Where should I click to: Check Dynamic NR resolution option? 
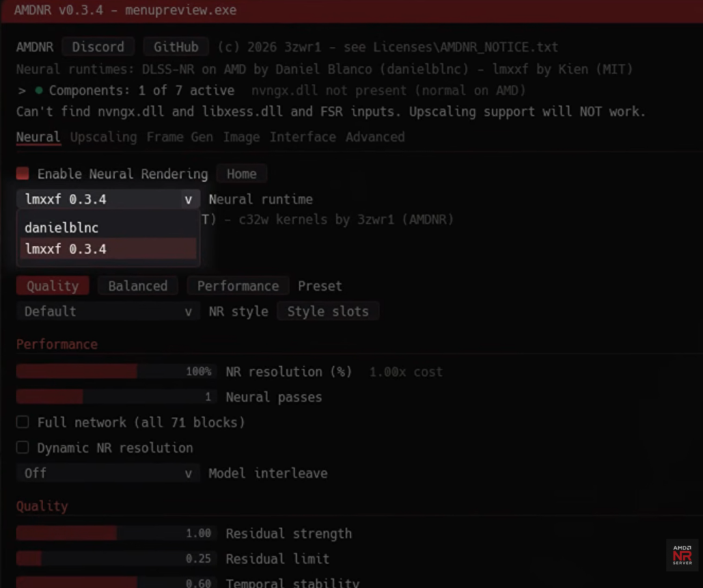point(22,448)
